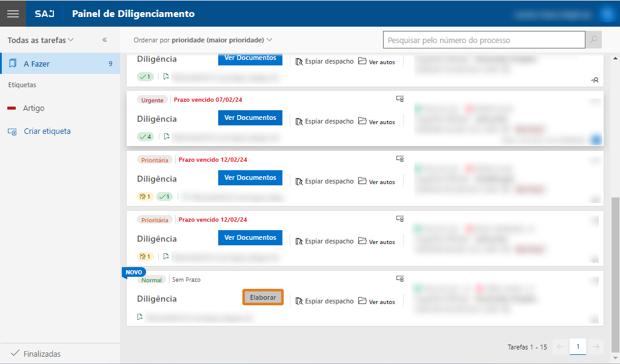
Task: Open the hamburger navigation menu
Action: click(x=13, y=13)
